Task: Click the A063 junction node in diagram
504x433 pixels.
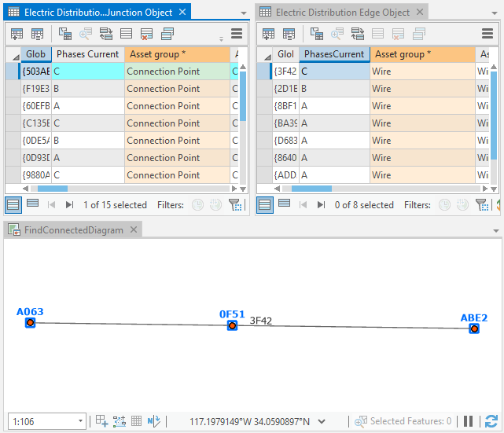Action: pyautogui.click(x=30, y=322)
